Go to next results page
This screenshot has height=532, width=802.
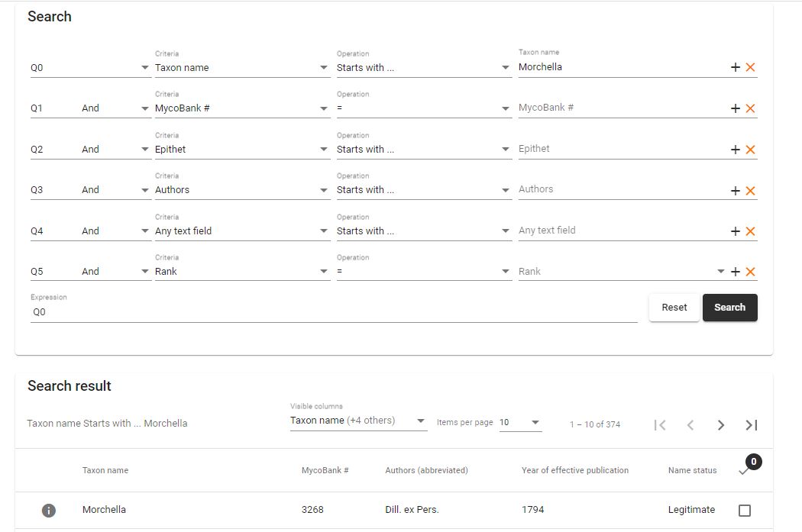coord(720,425)
